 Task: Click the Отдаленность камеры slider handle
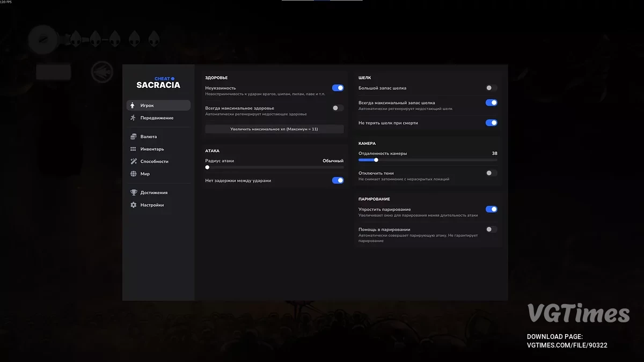(376, 160)
